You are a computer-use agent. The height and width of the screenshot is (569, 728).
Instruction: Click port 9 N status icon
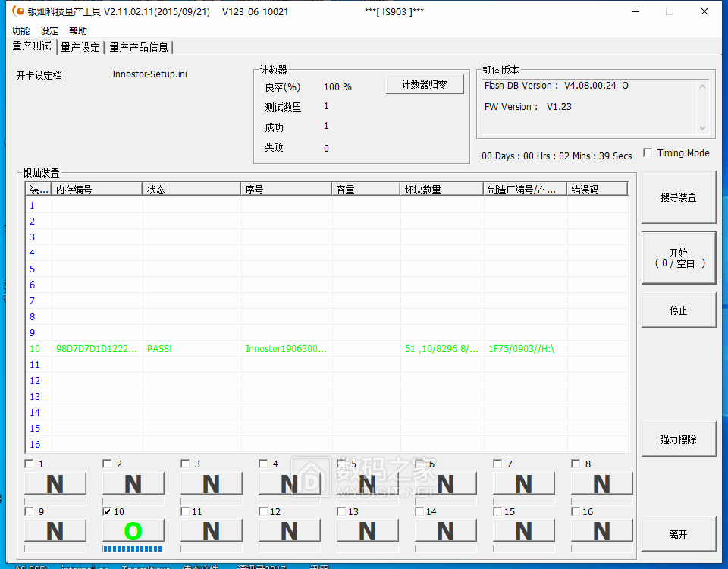pos(55,531)
